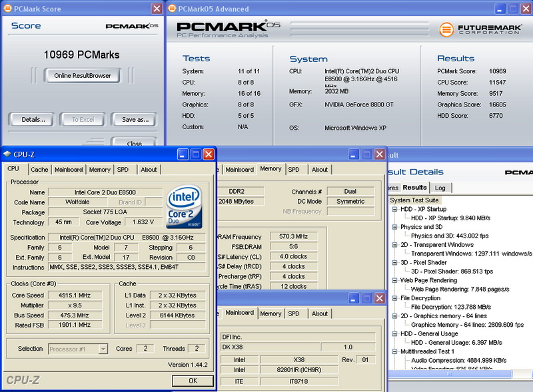Collapse the Multithreaded Test 1 node

(394, 351)
